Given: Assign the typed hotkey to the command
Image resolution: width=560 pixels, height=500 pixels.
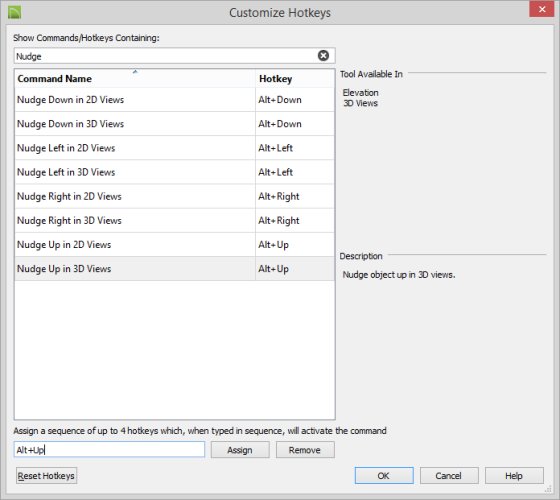Looking at the screenshot, I should [x=240, y=450].
